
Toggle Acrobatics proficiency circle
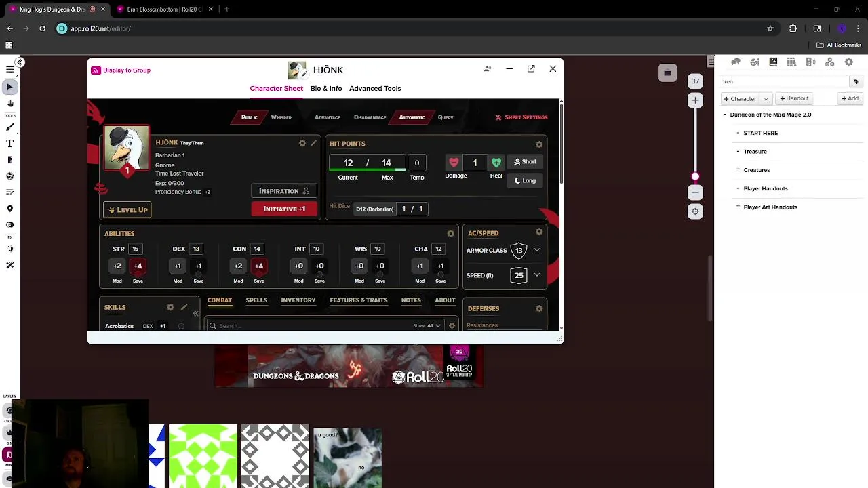[x=181, y=326]
